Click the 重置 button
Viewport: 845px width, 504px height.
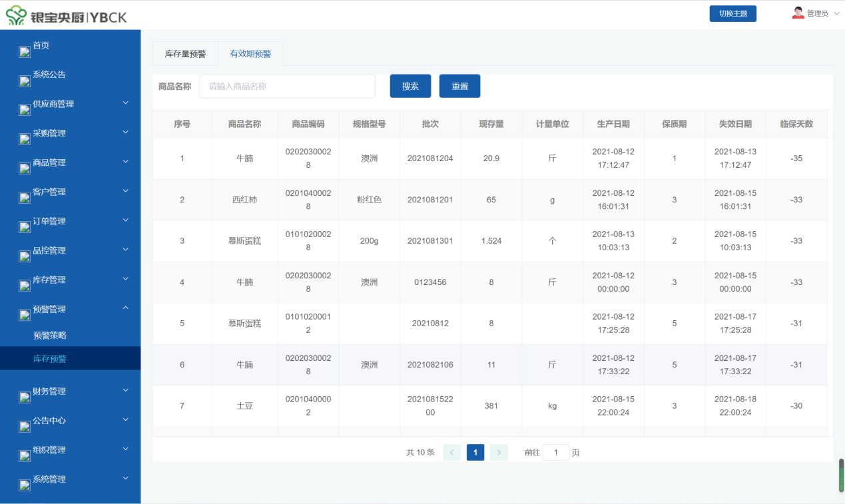(x=459, y=87)
